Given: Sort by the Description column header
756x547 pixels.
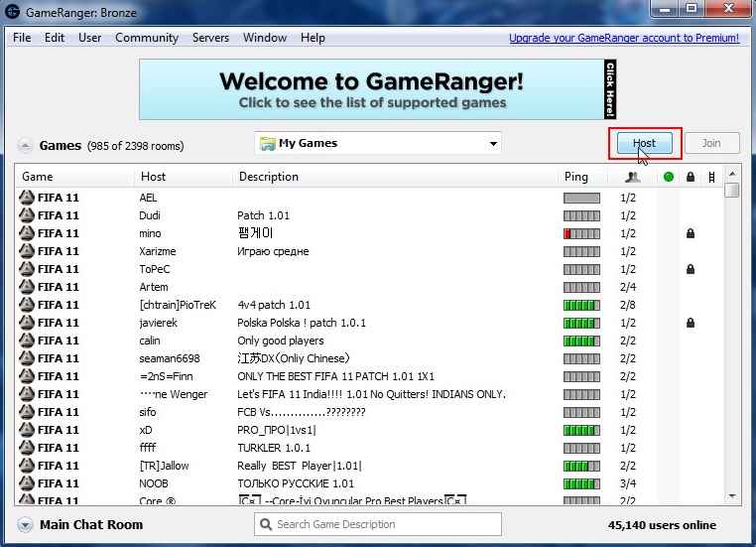Looking at the screenshot, I should click(x=396, y=177).
